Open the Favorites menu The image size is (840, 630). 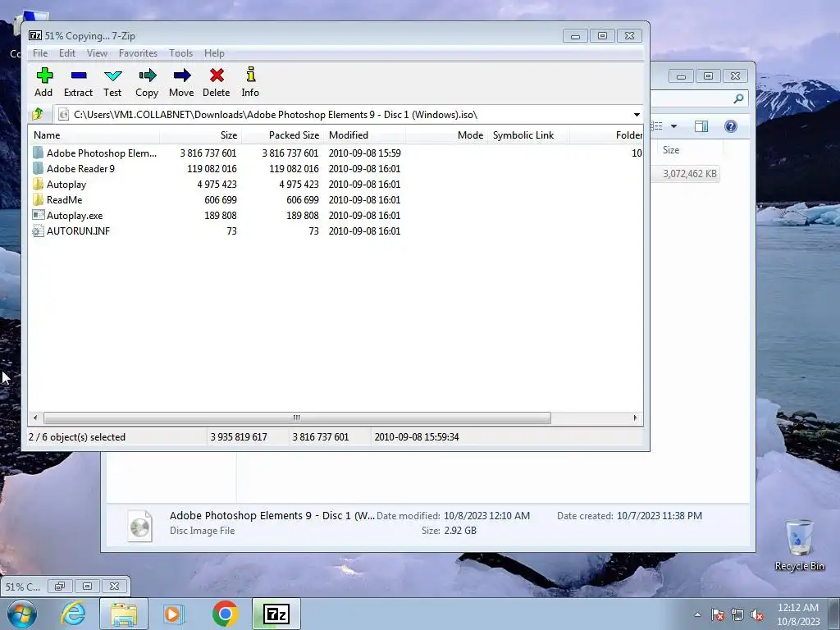[x=138, y=53]
